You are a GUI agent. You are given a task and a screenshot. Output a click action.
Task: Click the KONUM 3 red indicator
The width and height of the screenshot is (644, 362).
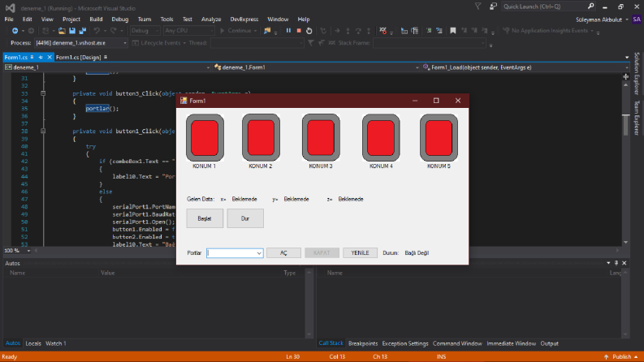(321, 138)
